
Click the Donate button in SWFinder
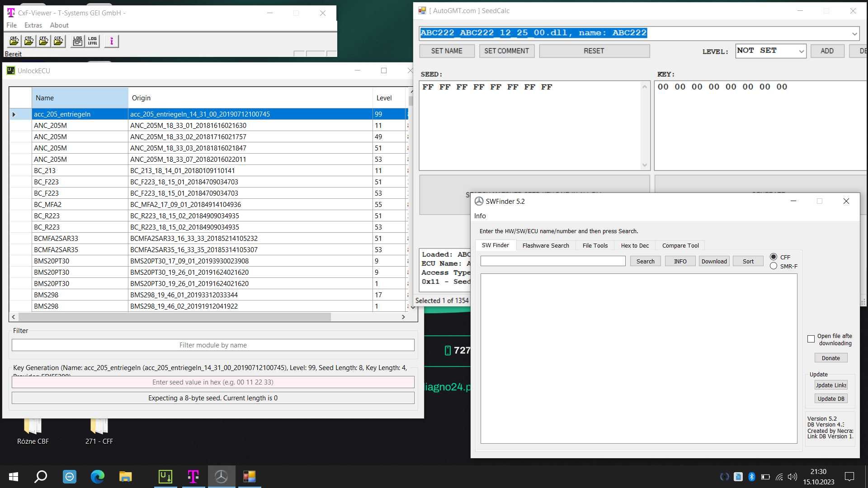point(831,358)
